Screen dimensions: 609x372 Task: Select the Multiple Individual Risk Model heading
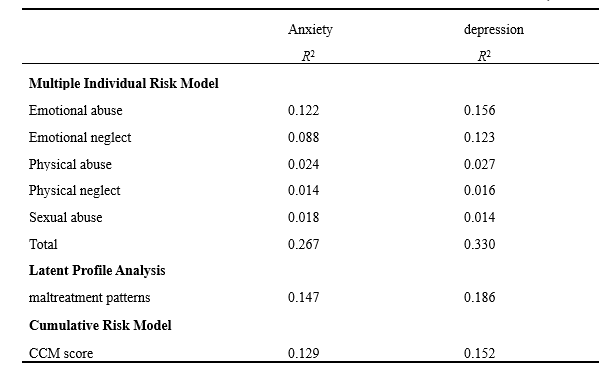[x=124, y=83]
